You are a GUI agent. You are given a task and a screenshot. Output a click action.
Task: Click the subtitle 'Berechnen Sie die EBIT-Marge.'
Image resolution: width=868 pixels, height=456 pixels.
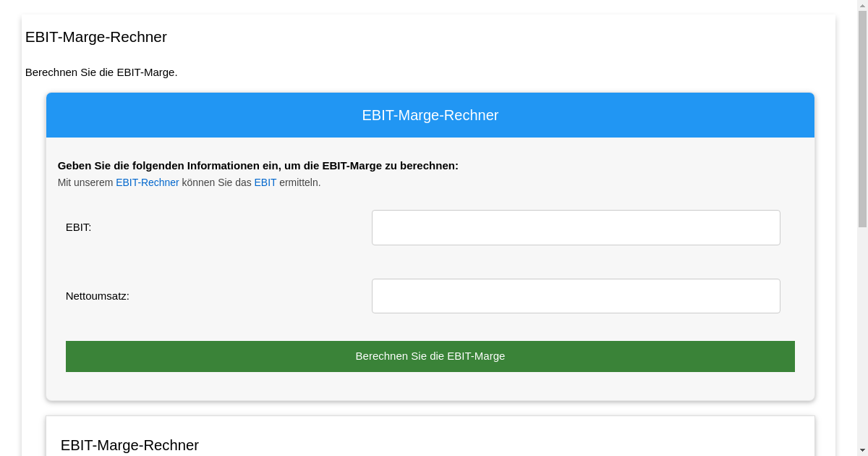pyautogui.click(x=101, y=72)
